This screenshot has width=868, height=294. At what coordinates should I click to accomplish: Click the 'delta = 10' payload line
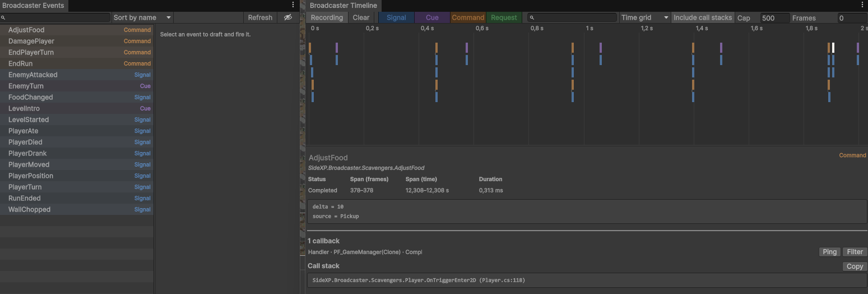tap(328, 207)
